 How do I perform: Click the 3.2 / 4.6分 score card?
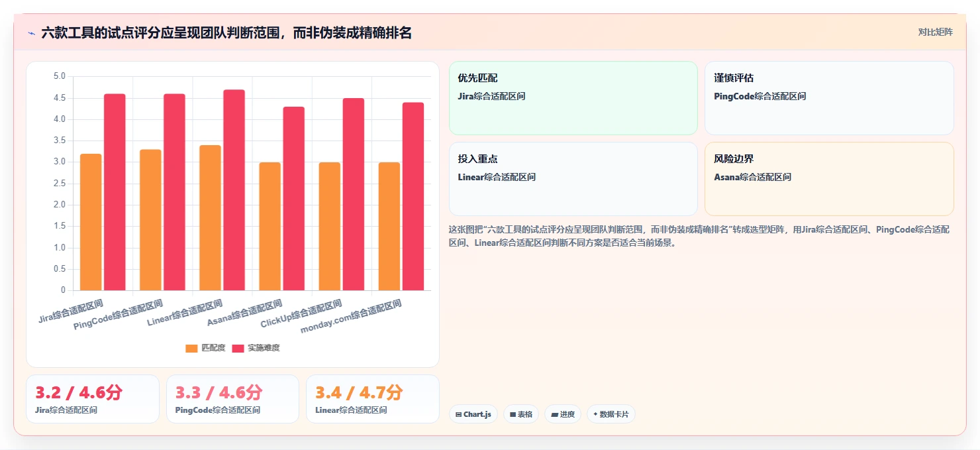point(93,399)
